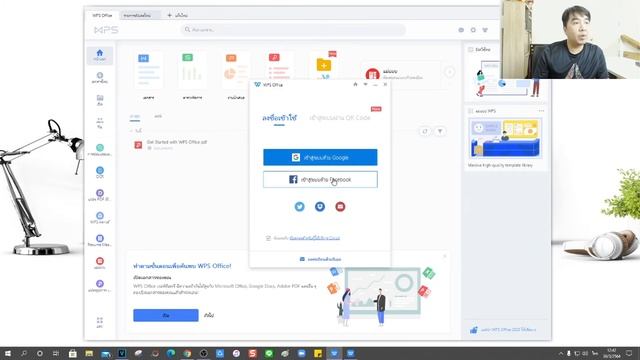Viewport: 640px width, 360px height.
Task: Sign in with Twitter icon
Action: click(300, 207)
